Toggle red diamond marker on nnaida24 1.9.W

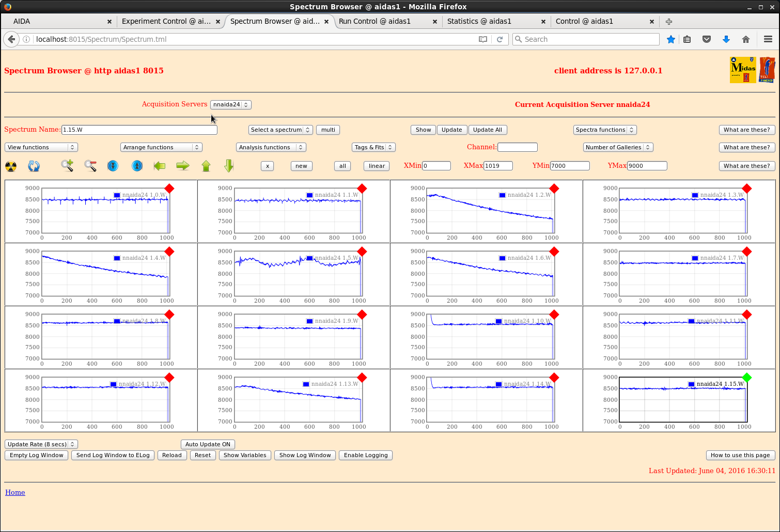point(362,315)
